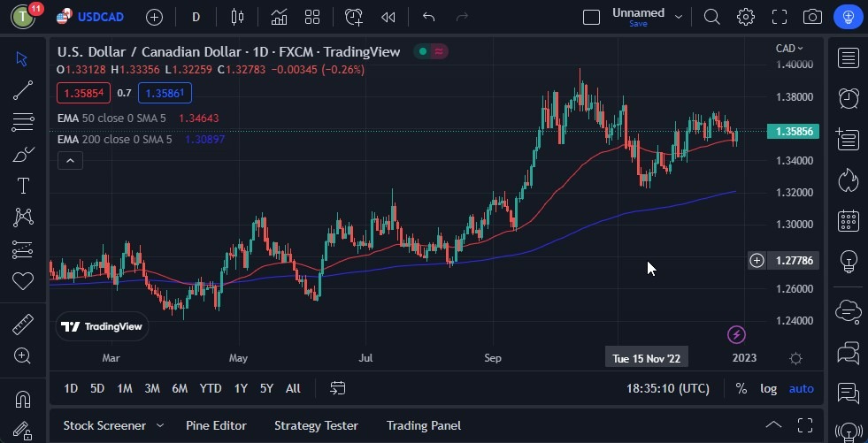Expand the Unnamed layout dropdown arrow
Viewport: 868px width, 443px height.
point(679,17)
